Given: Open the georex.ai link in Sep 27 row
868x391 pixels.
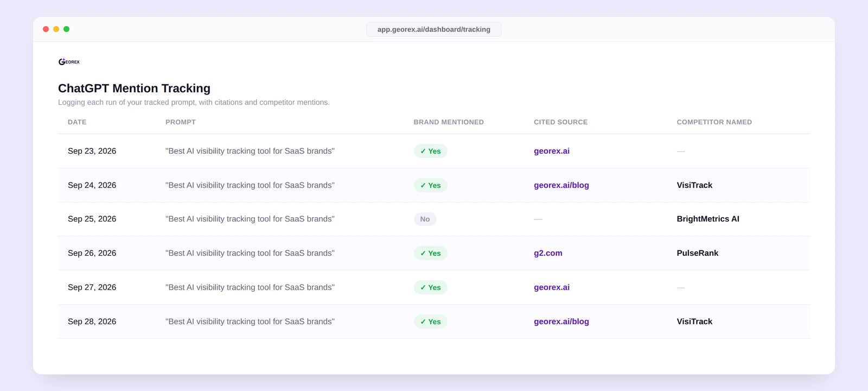Looking at the screenshot, I should click(552, 287).
